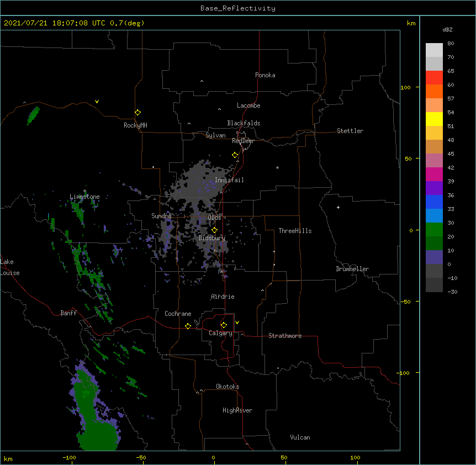Viewport: 476px width, 465px height.
Task: Click the RedDeer map label
Action: [x=243, y=141]
